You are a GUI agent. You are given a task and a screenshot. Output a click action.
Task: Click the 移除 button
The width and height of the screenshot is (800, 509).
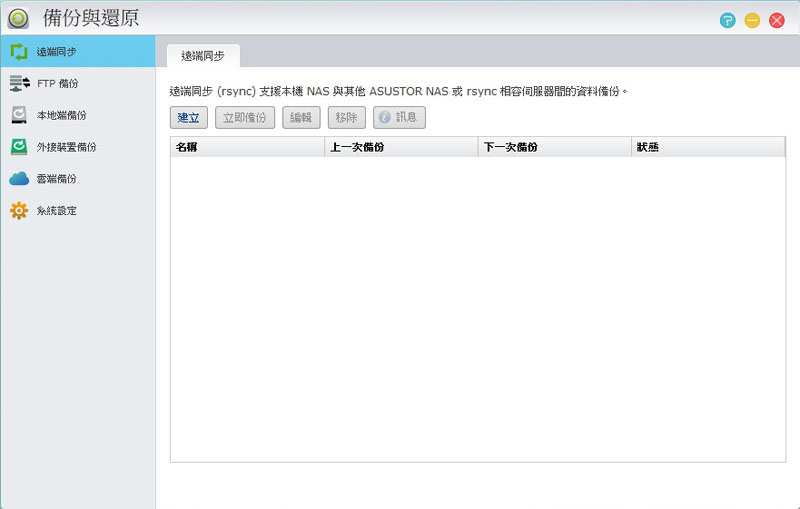(346, 117)
